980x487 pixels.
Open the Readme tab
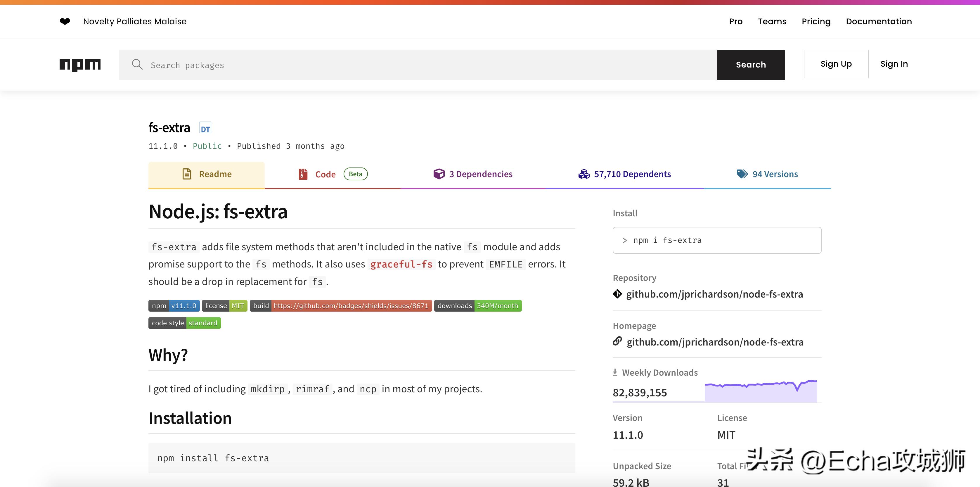[x=207, y=174]
